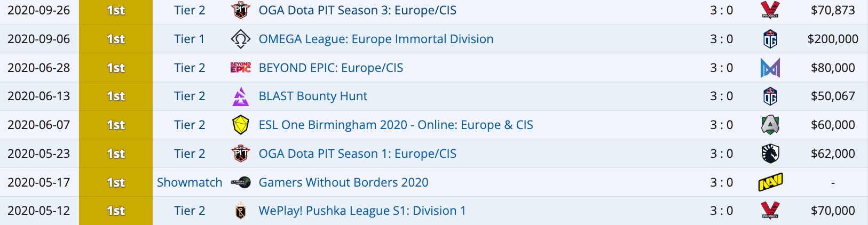868x225 pixels.
Task: Click the ESL One yellow shield icon
Action: pyautogui.click(x=241, y=125)
